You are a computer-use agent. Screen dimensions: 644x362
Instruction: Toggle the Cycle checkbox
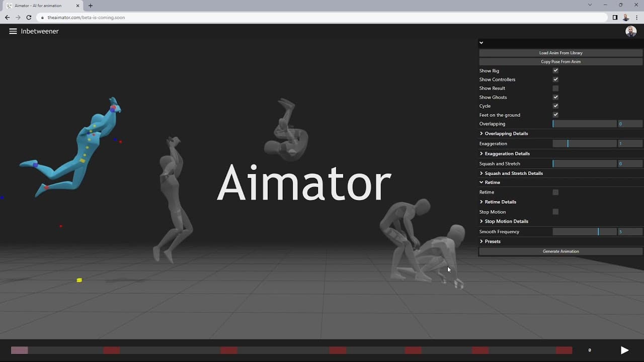pos(555,106)
